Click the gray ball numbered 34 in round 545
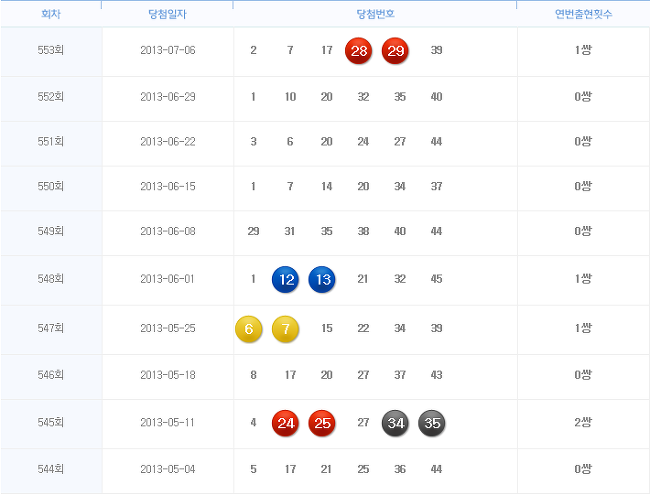 click(395, 423)
